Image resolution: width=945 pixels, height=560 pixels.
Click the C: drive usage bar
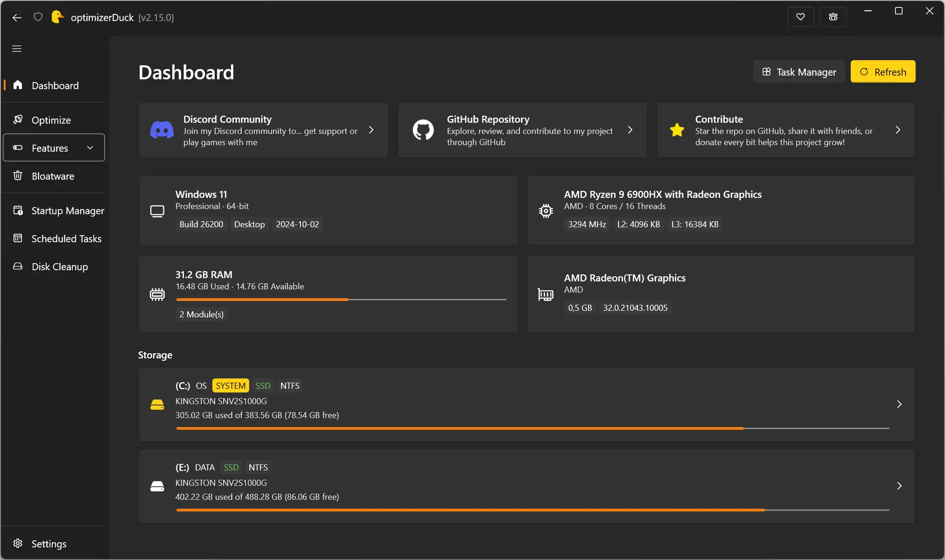click(x=533, y=428)
